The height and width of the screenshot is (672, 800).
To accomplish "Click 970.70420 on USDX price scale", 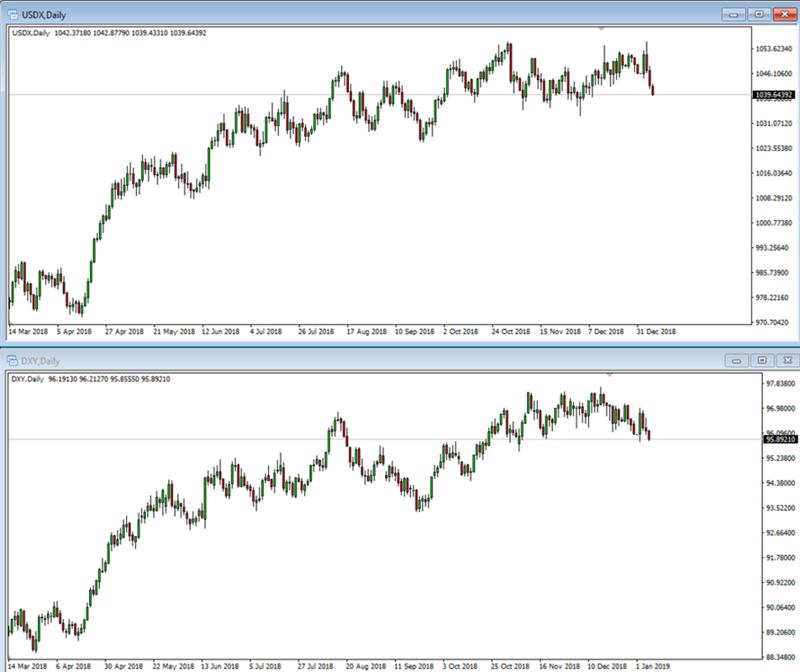I will point(774,323).
